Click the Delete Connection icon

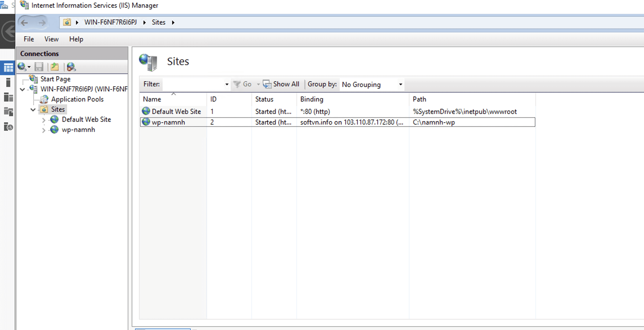pyautogui.click(x=71, y=67)
